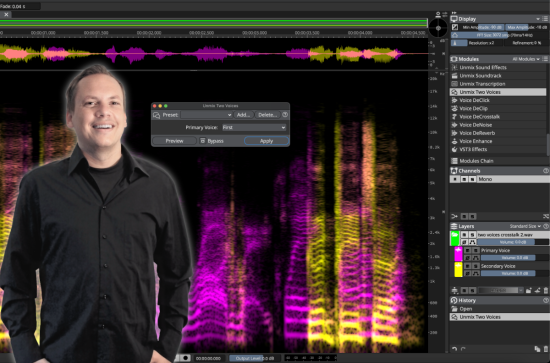Click the green layer group color swatch
The image size is (550, 363).
[455, 238]
